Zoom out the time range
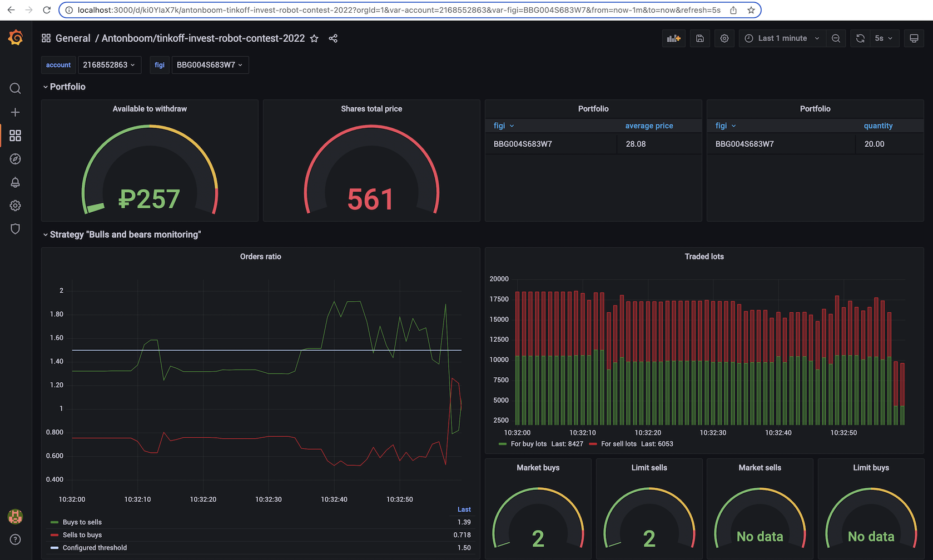Screen dimensions: 933x560 coord(836,38)
